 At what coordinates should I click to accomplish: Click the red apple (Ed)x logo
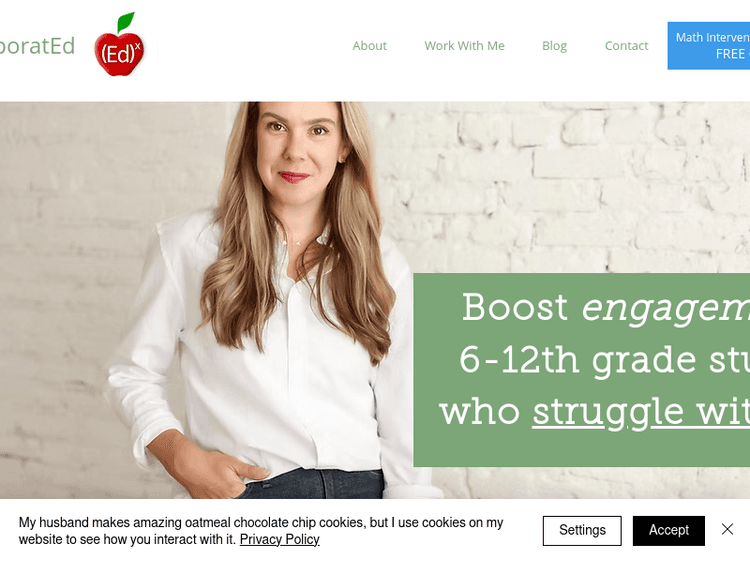click(x=119, y=44)
